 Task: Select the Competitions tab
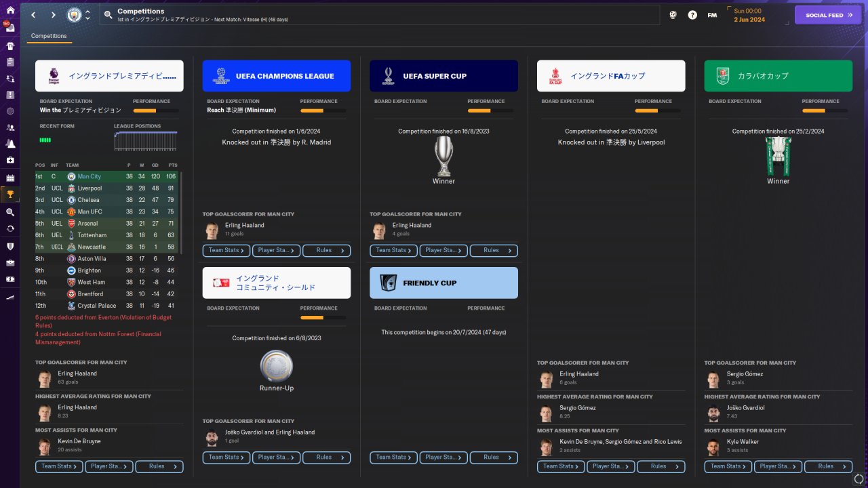click(x=49, y=36)
